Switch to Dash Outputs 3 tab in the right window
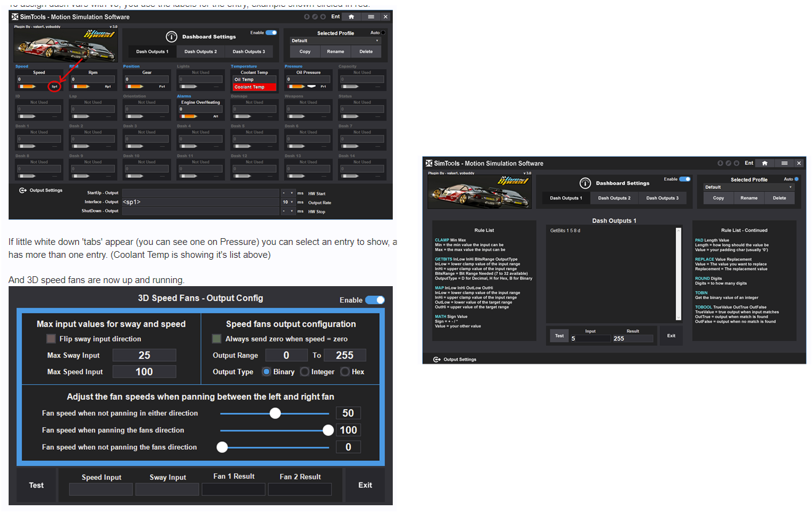The width and height of the screenshot is (812, 512). tap(662, 198)
